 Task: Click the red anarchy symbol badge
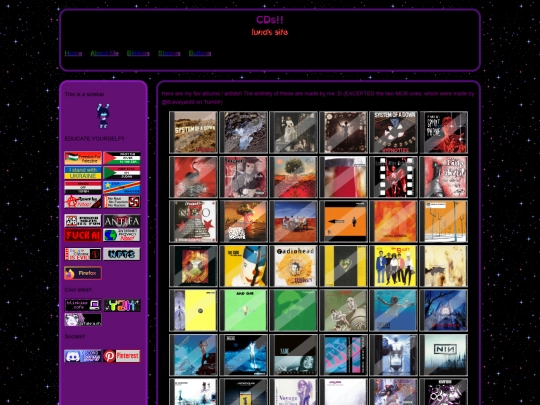pyautogui.click(x=83, y=202)
